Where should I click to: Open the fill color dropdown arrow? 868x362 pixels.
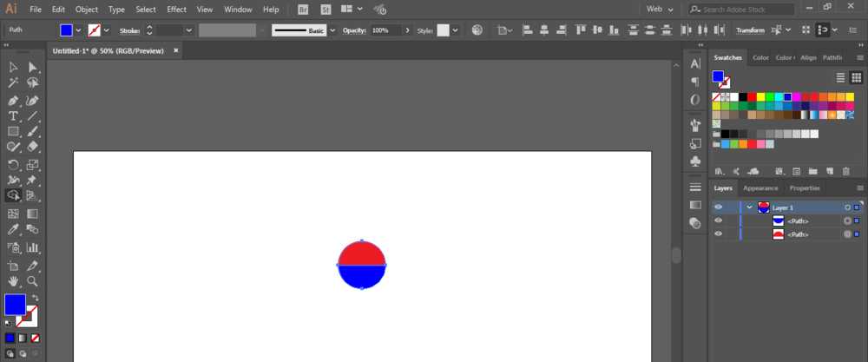[x=78, y=30]
